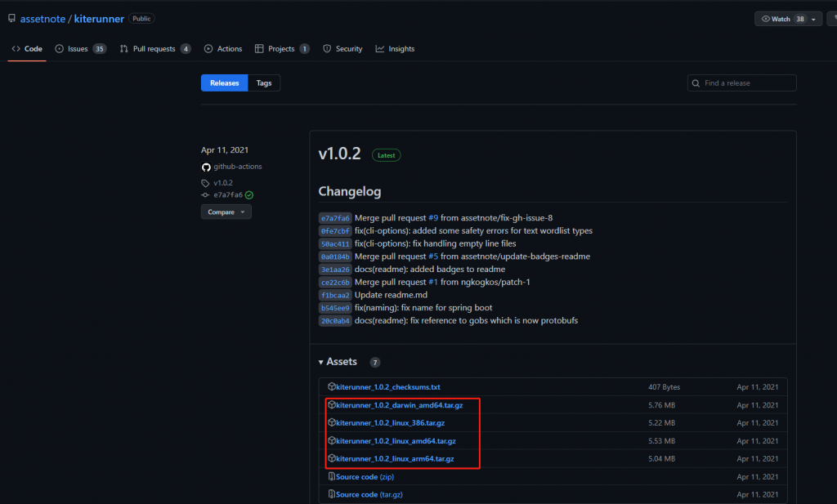837x504 pixels.
Task: Download kiterunner_1.0.2_checksums.txt
Action: (388, 386)
